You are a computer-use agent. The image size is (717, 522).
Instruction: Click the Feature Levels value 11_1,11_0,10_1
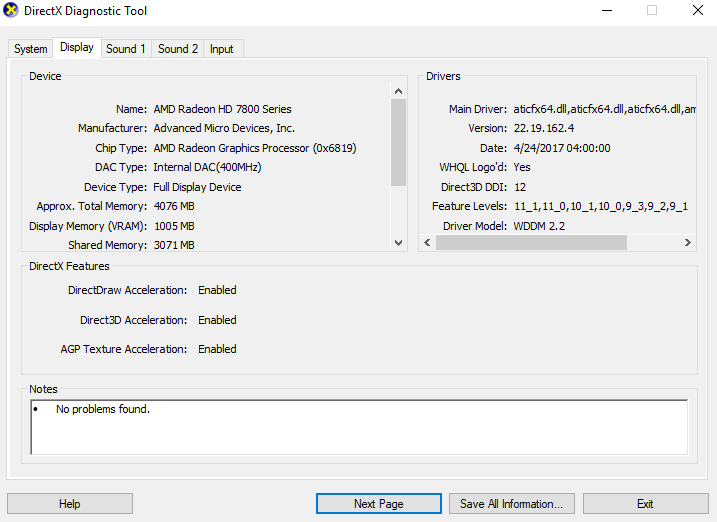pos(601,206)
